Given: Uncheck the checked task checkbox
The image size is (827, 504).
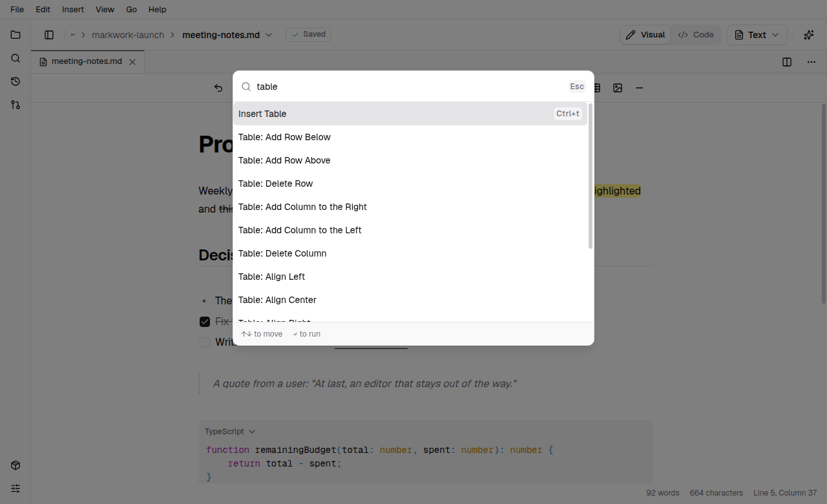Looking at the screenshot, I should coord(205,321).
